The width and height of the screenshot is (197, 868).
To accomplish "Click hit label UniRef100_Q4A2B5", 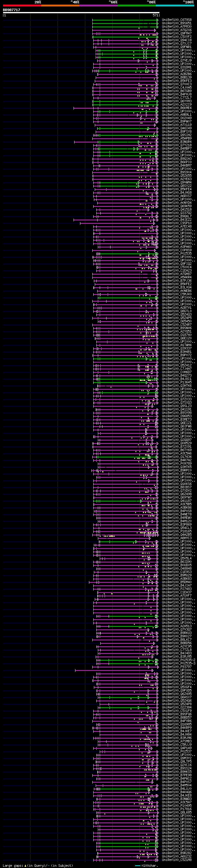I will (177, 535).
